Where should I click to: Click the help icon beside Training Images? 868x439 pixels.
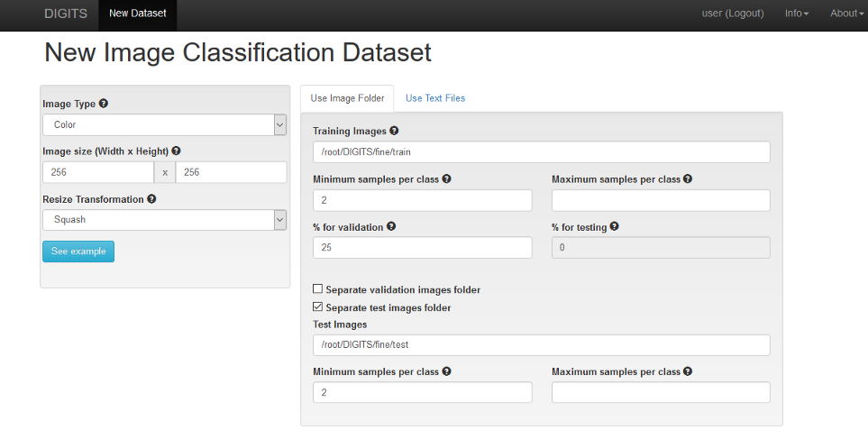394,132
